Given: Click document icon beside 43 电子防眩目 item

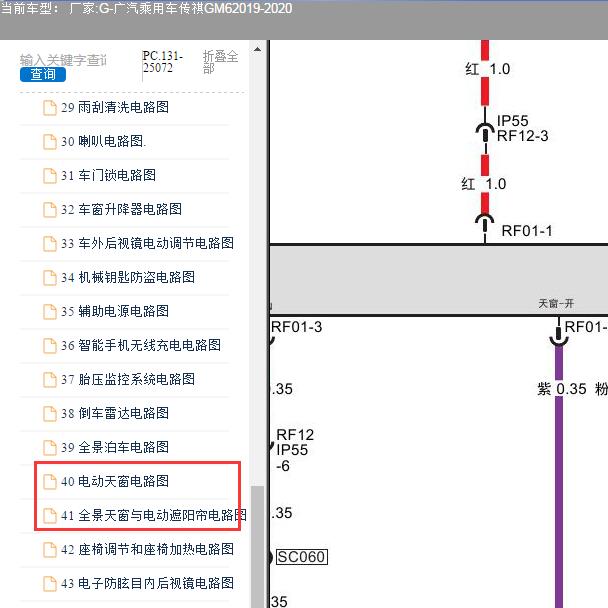Looking at the screenshot, I should point(50,584).
